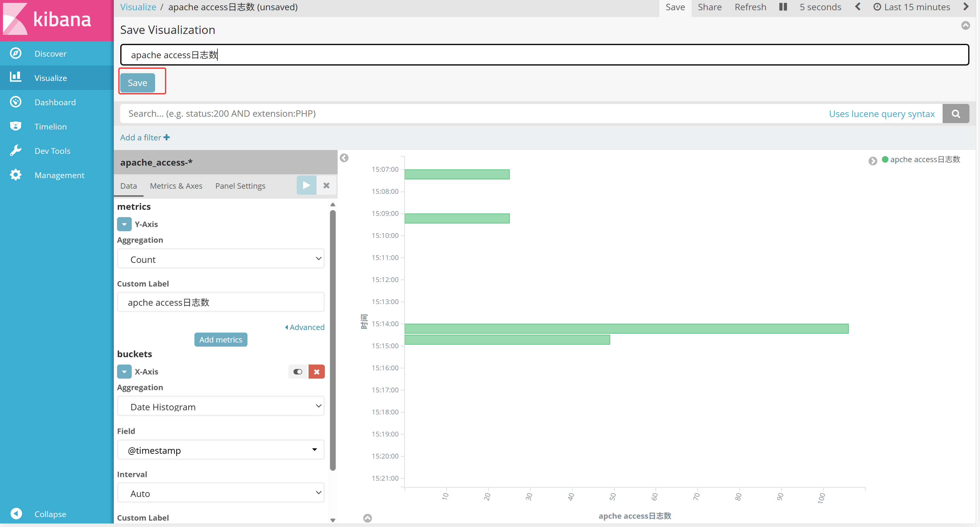Click the visualization title input field
This screenshot has width=980, height=527.
click(x=545, y=55)
